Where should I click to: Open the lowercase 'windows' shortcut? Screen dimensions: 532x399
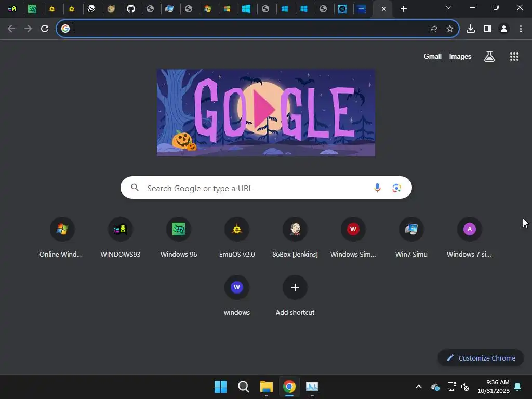(x=237, y=296)
